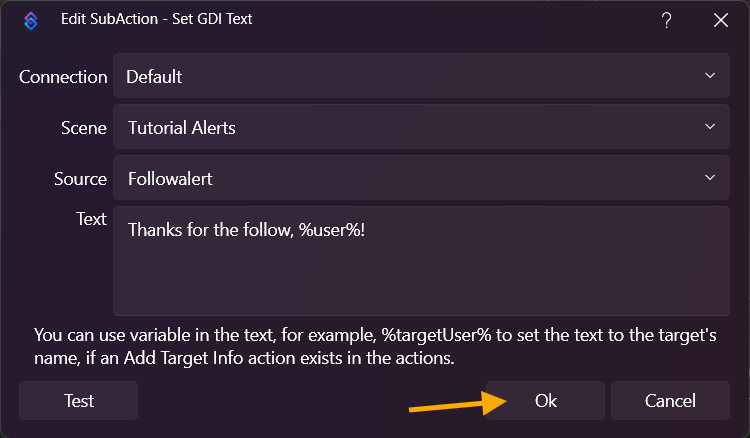Click the Cancel button
This screenshot has height=438, width=750.
(x=670, y=401)
